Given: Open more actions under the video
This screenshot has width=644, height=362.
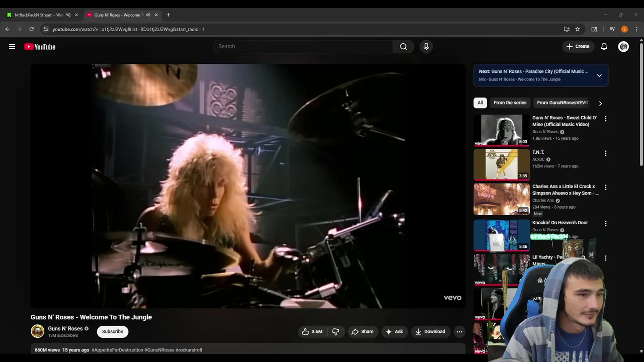Looking at the screenshot, I should tap(459, 332).
